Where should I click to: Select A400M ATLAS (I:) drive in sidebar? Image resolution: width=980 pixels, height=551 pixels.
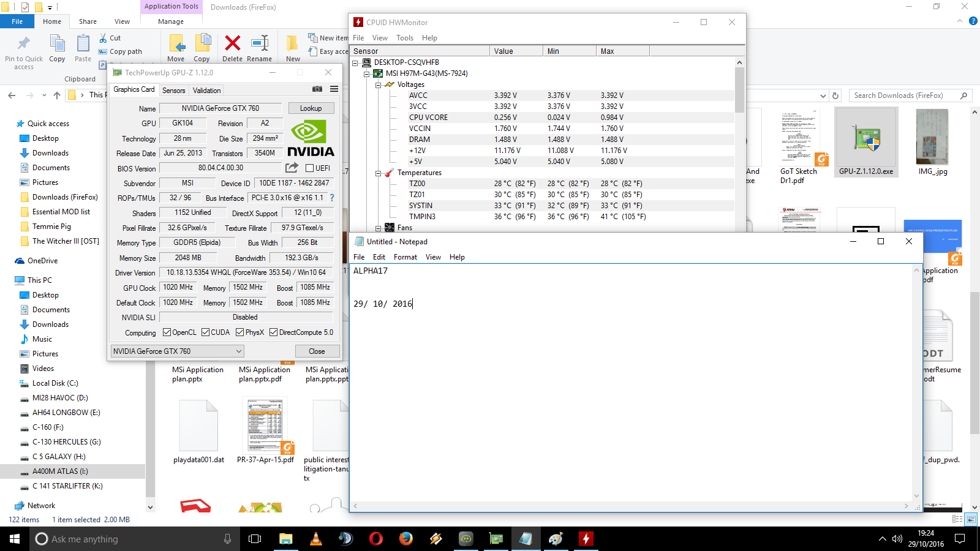(x=73, y=471)
